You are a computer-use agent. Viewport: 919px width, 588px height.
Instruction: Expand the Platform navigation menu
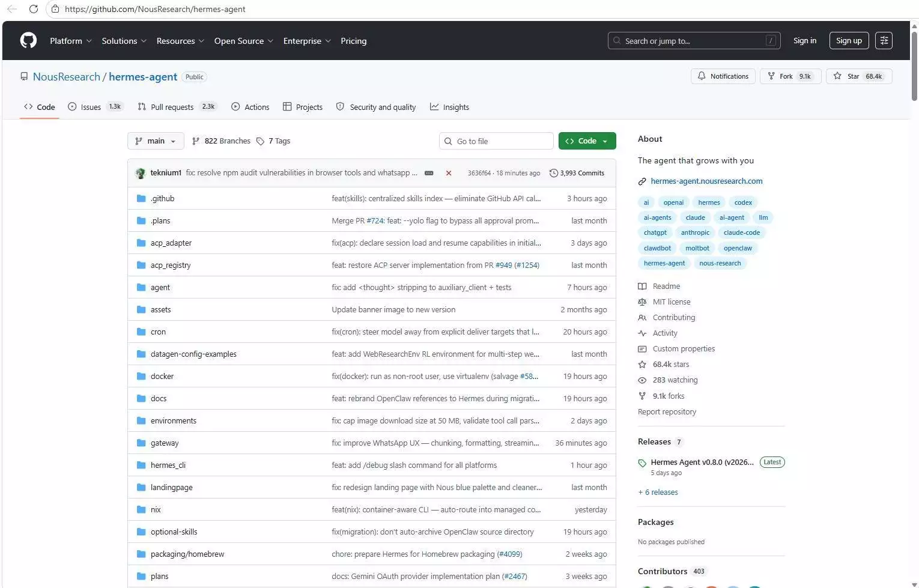pyautogui.click(x=70, y=41)
